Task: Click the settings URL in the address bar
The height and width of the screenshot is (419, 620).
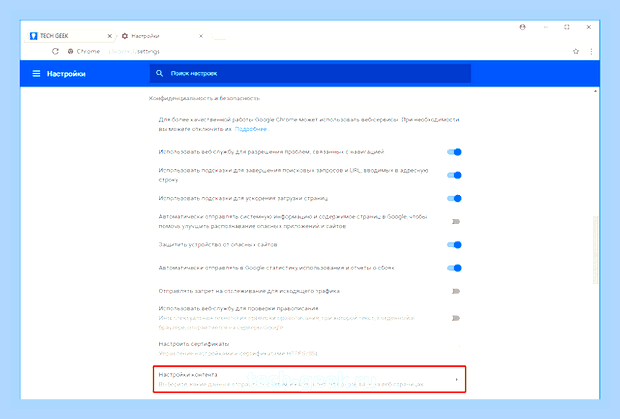Action: (134, 51)
